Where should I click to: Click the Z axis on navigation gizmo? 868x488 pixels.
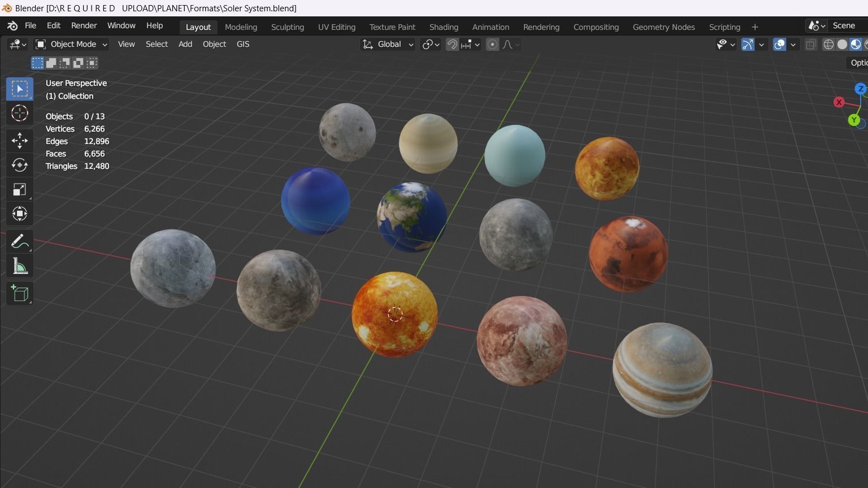click(861, 89)
